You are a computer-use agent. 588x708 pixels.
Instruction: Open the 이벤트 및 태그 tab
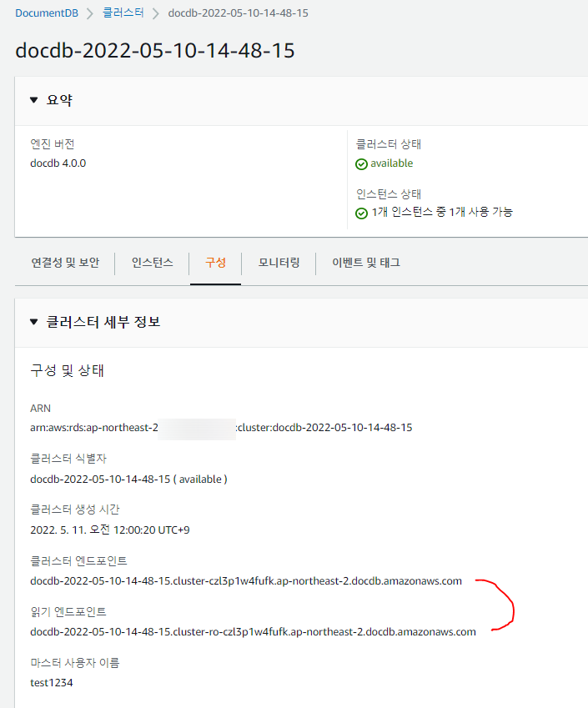pos(366,263)
